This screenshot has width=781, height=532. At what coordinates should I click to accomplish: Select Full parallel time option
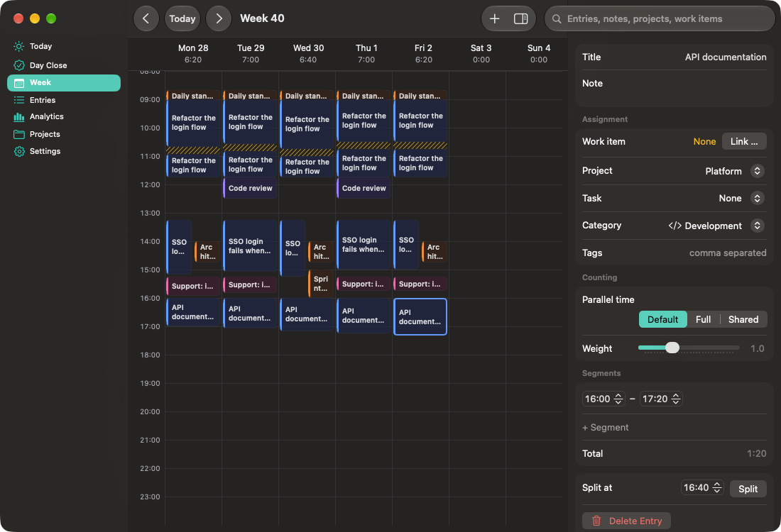[x=703, y=319]
